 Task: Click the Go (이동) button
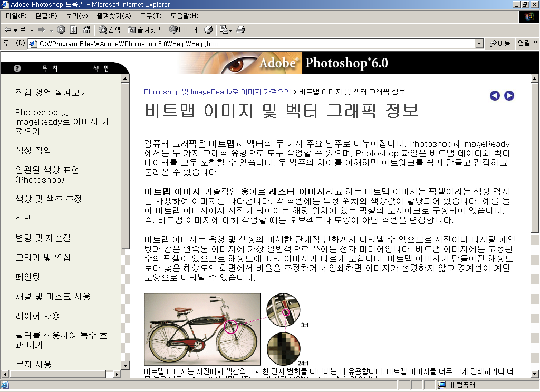[x=500, y=43]
